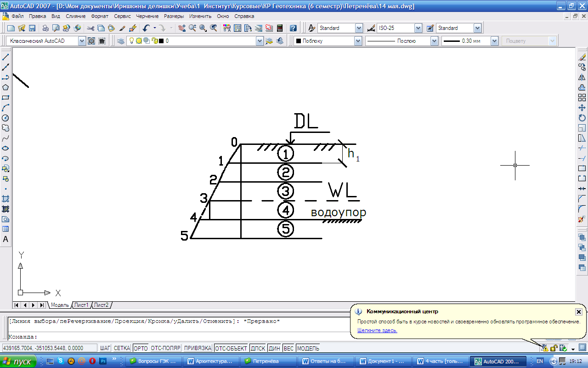The height and width of the screenshot is (368, 588).
Task: Toggle ДПСК dynamic UCS
Action: [x=259, y=348]
